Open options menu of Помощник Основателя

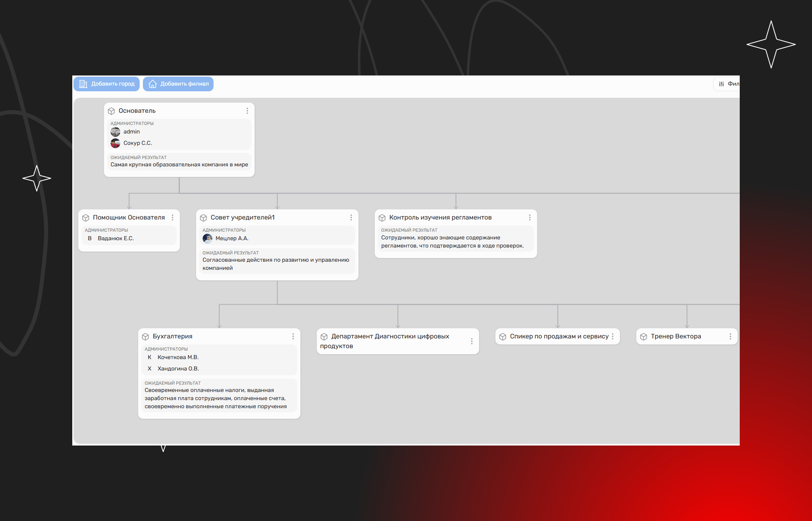(173, 217)
